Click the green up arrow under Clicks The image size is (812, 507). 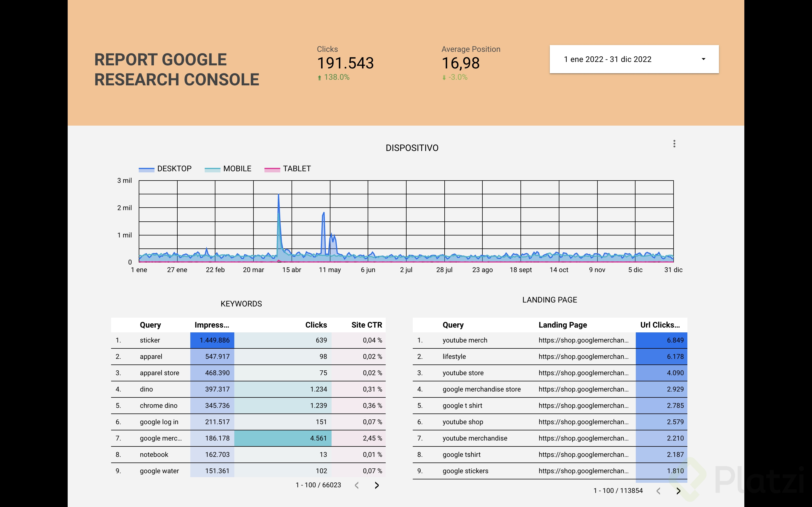pyautogui.click(x=319, y=78)
